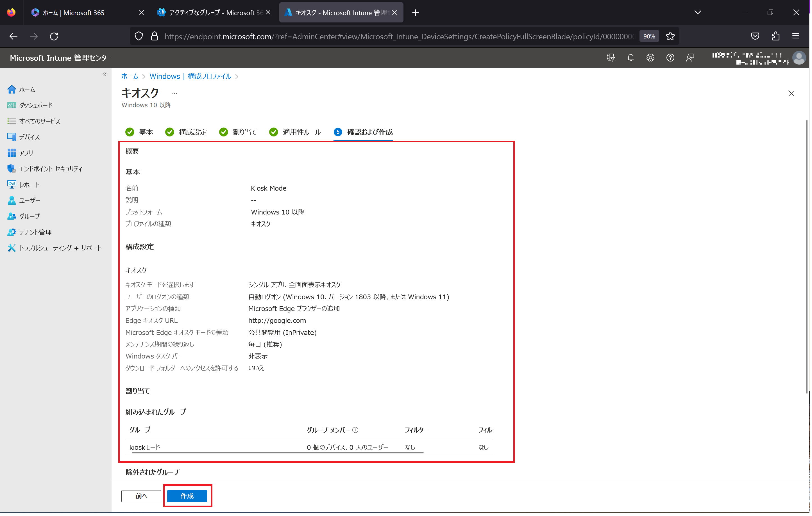The width and height of the screenshot is (812, 516).
Task: Switch to the 基本 step tab
Action: pyautogui.click(x=140, y=132)
